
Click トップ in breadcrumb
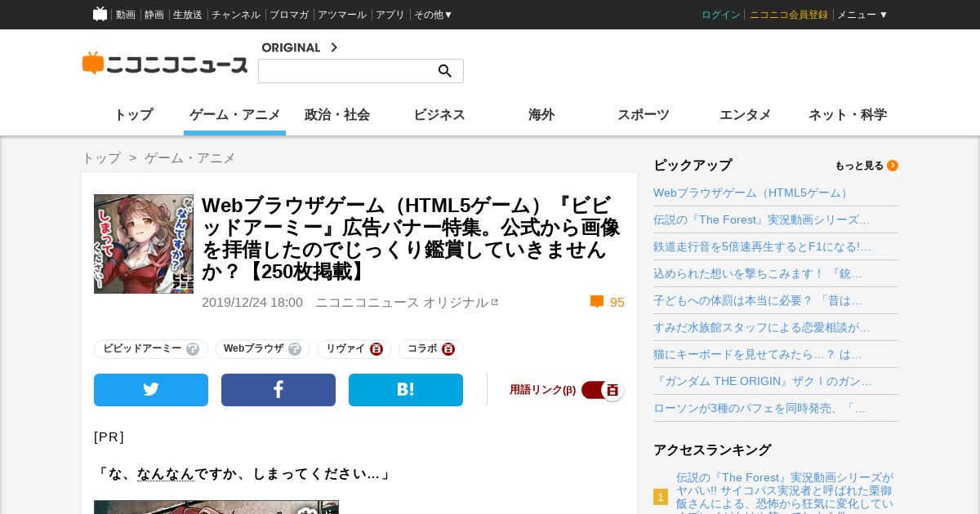point(101,158)
